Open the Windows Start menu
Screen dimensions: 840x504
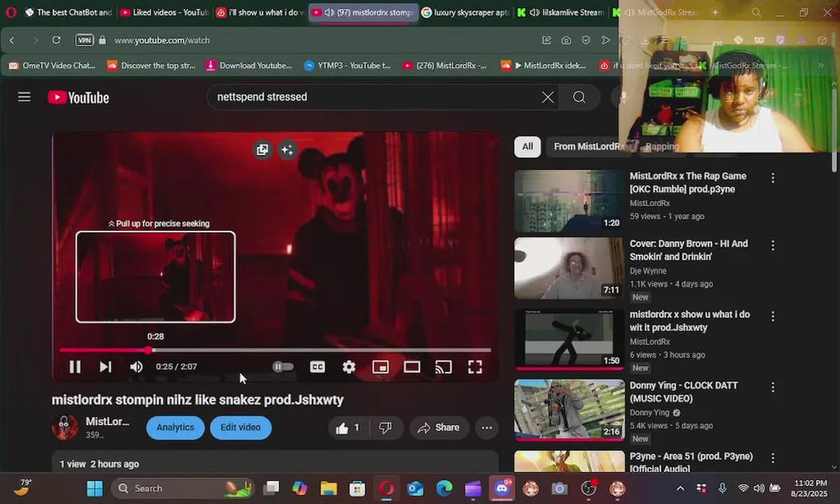pos(94,489)
